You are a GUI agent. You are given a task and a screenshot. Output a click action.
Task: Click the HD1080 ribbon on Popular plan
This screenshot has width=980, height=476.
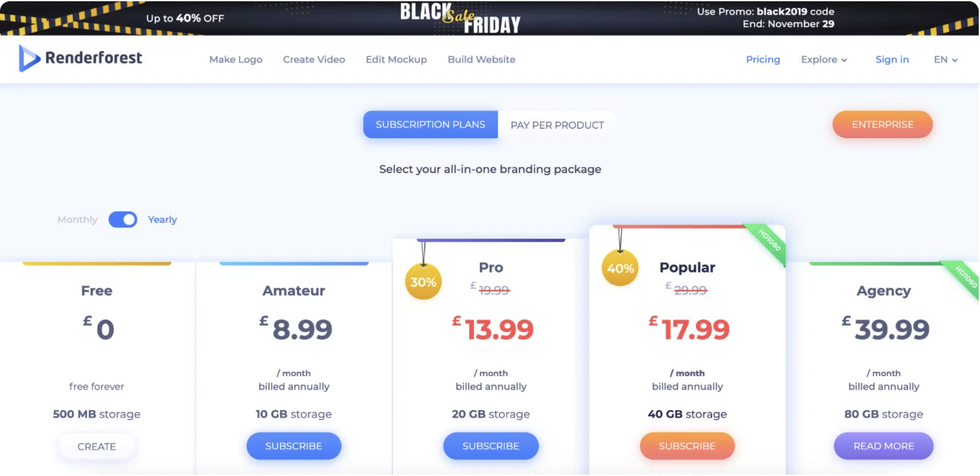click(769, 241)
